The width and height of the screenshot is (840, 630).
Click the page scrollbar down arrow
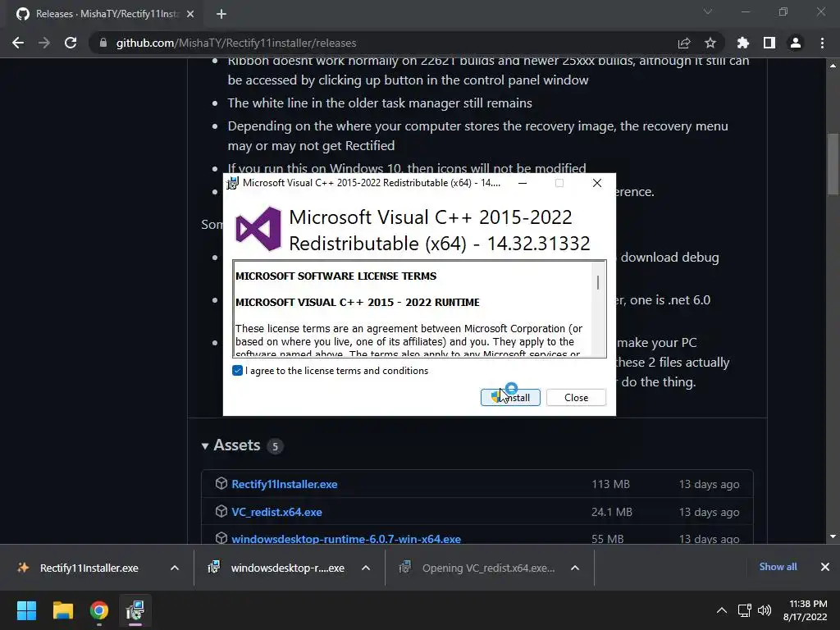pyautogui.click(x=833, y=536)
